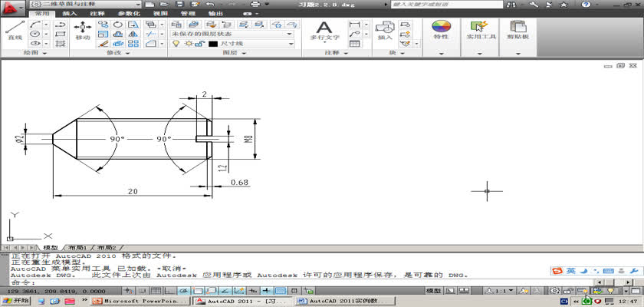Choose the Chamfer/Fillet tool in Modify panel

click(x=151, y=43)
